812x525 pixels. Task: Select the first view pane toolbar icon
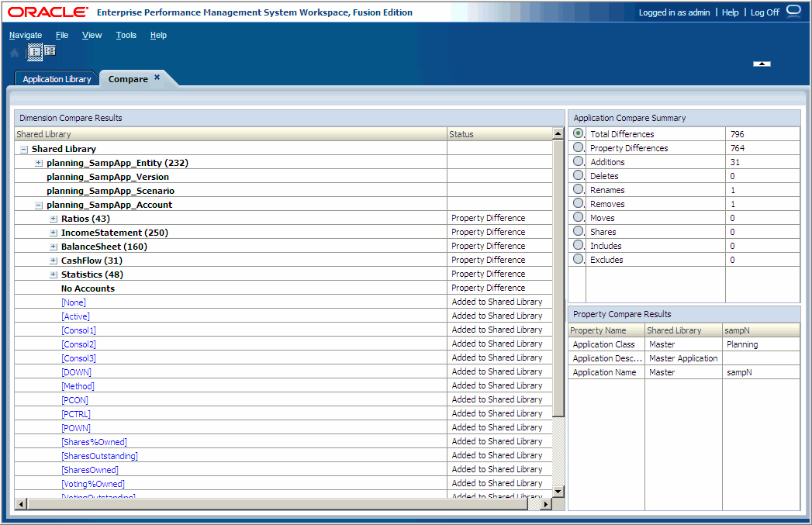pos(35,51)
